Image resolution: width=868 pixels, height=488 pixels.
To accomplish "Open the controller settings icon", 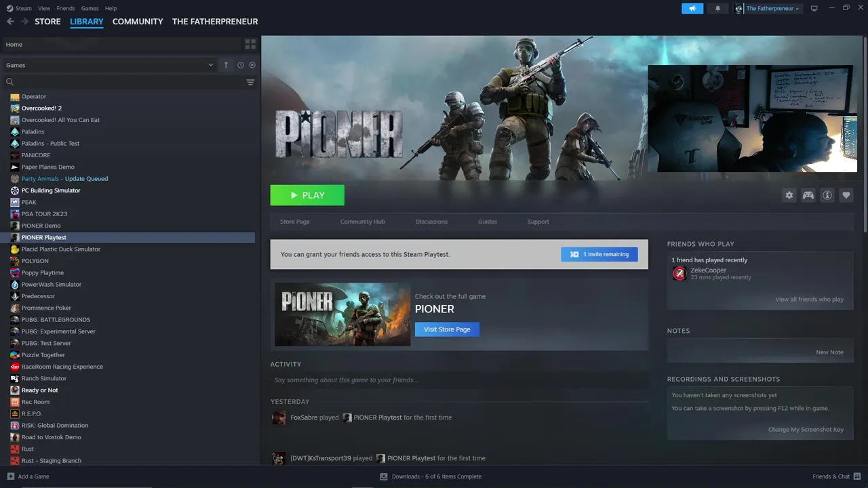I will pos(808,195).
